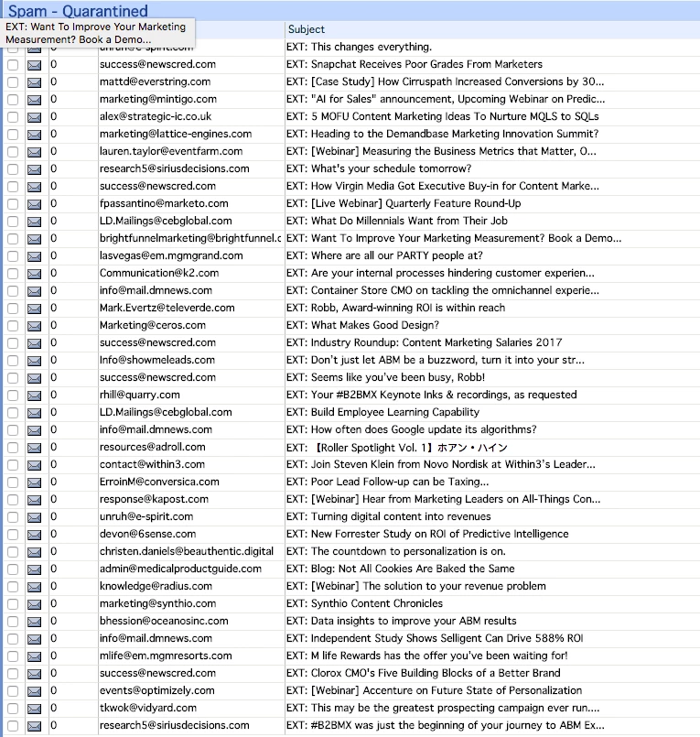
Task: Open Clorox CMO's Five Building Blocks email
Action: (x=424, y=673)
